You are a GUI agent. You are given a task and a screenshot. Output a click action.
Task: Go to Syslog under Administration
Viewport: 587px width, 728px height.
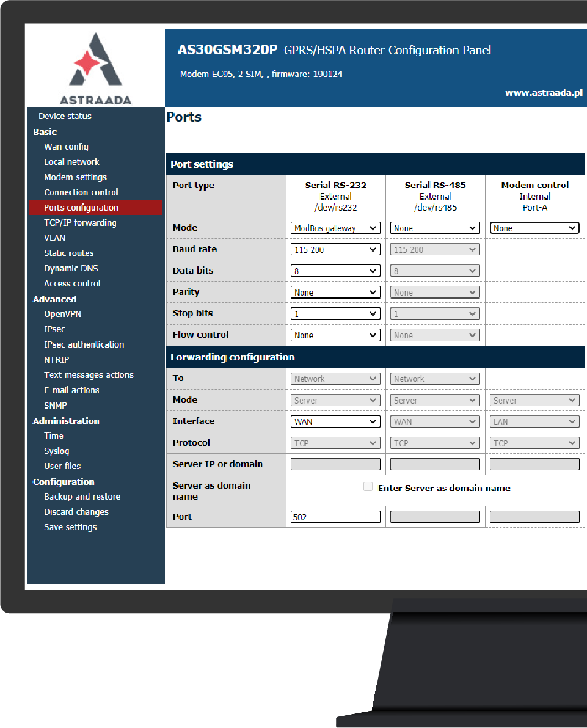[56, 451]
